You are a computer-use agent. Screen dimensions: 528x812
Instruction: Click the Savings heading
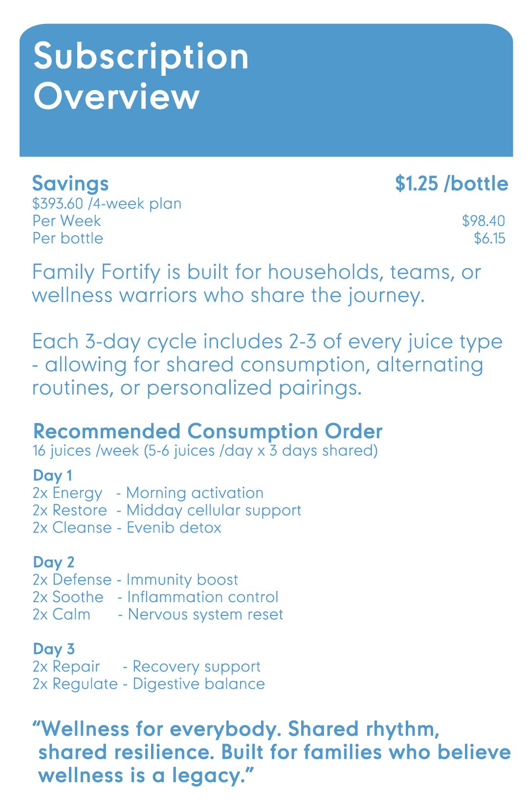point(70,183)
